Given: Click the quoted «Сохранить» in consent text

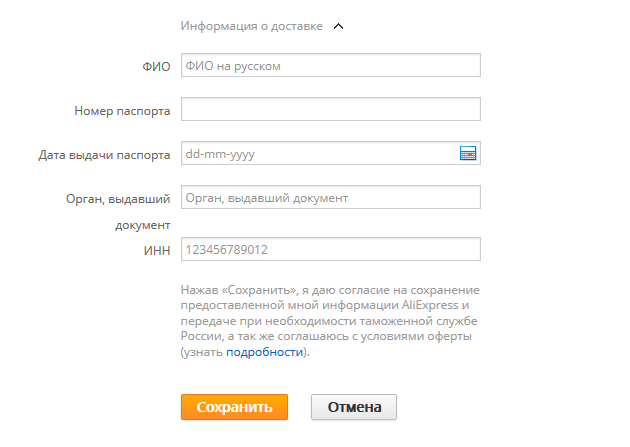Looking at the screenshot, I should coord(260,290).
